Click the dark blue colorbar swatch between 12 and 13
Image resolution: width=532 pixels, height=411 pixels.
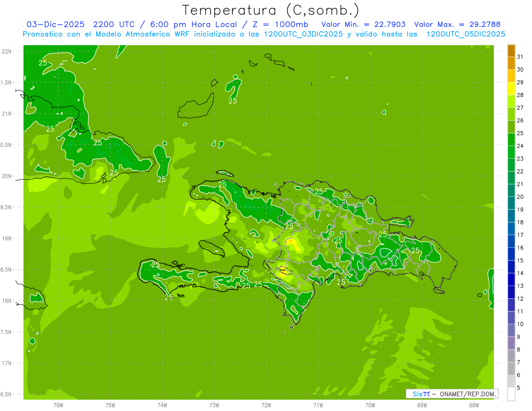tap(511, 292)
